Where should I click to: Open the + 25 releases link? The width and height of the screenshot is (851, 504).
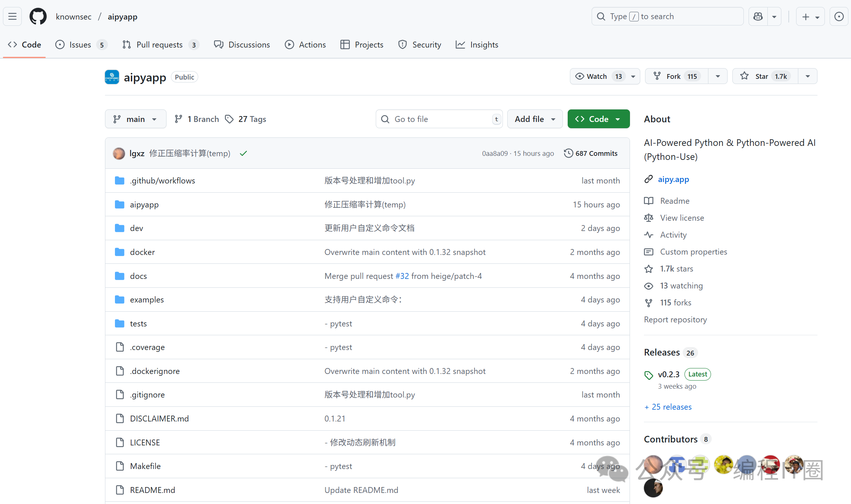click(668, 407)
